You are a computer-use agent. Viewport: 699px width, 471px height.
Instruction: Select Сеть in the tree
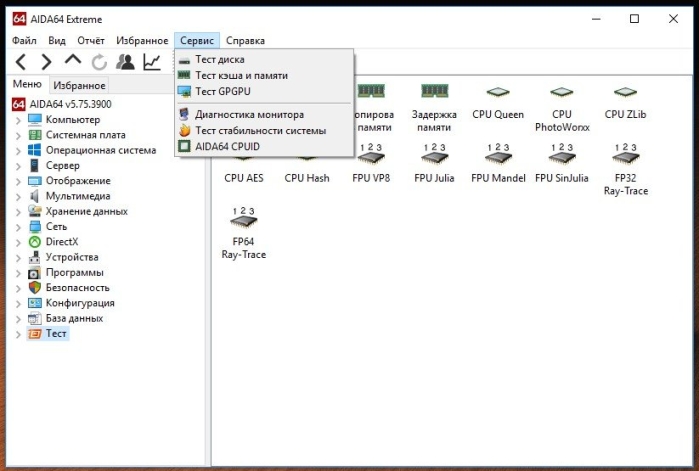[47, 226]
